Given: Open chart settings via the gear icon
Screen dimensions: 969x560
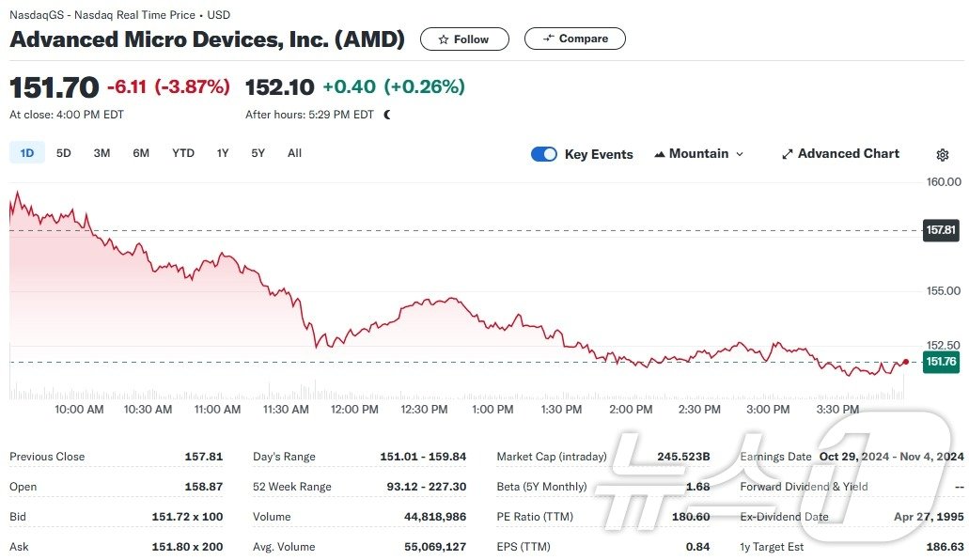Looking at the screenshot, I should tap(943, 154).
